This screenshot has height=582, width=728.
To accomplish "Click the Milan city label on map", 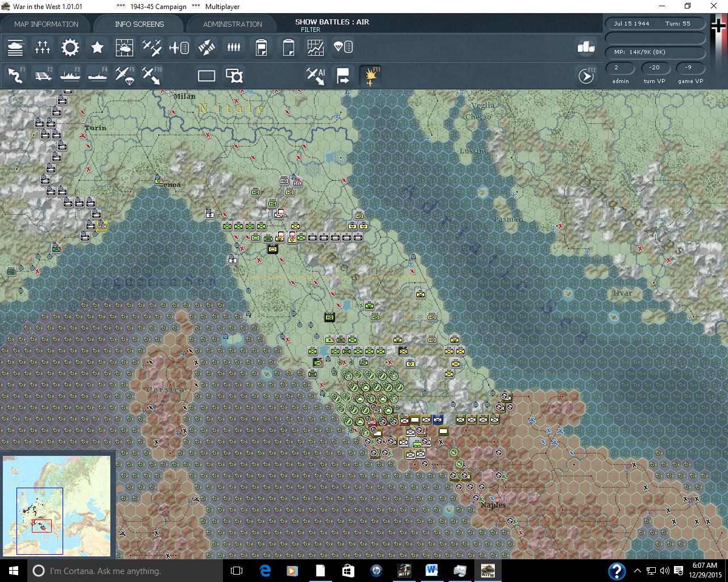I will [184, 96].
